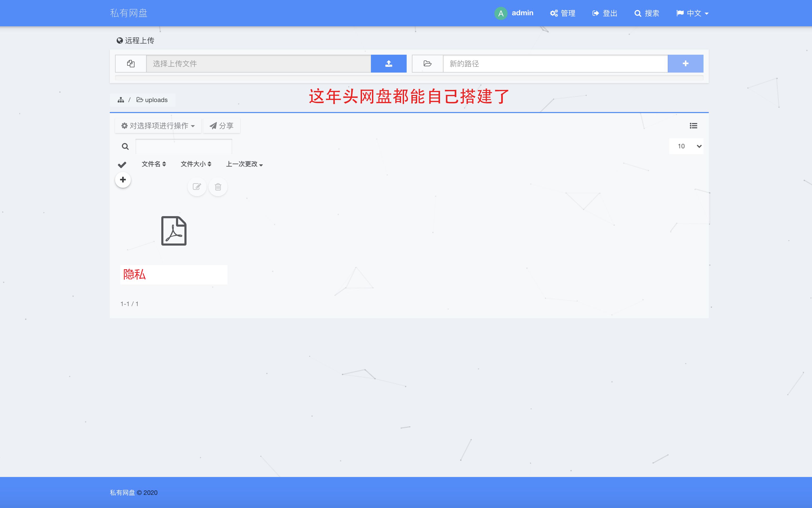
Task: Click the trash delete icon for the file
Action: point(218,187)
